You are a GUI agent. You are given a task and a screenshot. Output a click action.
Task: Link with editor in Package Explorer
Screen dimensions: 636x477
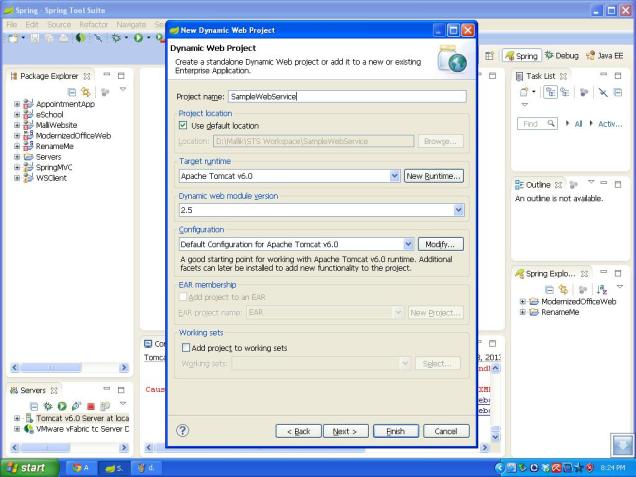(86, 92)
